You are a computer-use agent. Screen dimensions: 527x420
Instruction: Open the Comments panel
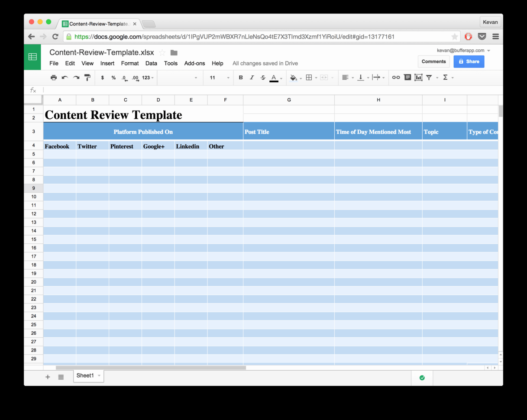[433, 61]
